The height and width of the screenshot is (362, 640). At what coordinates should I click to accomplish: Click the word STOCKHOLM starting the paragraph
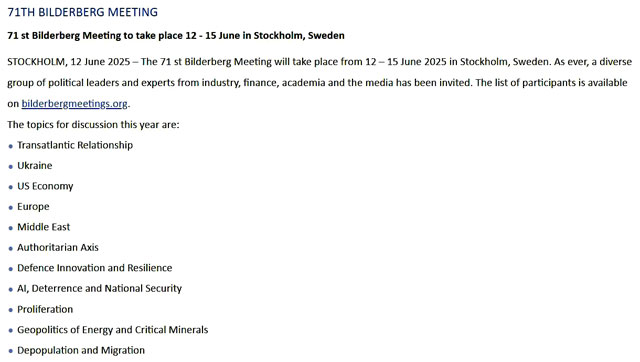click(36, 62)
